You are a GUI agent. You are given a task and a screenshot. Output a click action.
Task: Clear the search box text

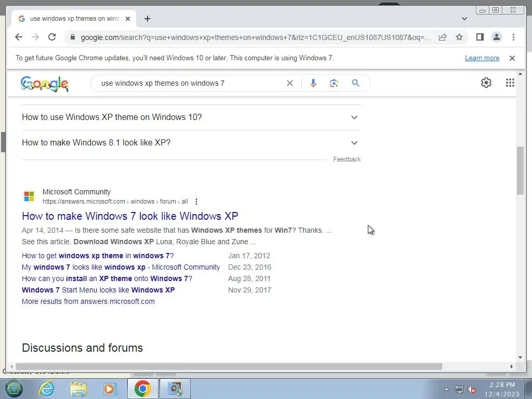point(290,83)
